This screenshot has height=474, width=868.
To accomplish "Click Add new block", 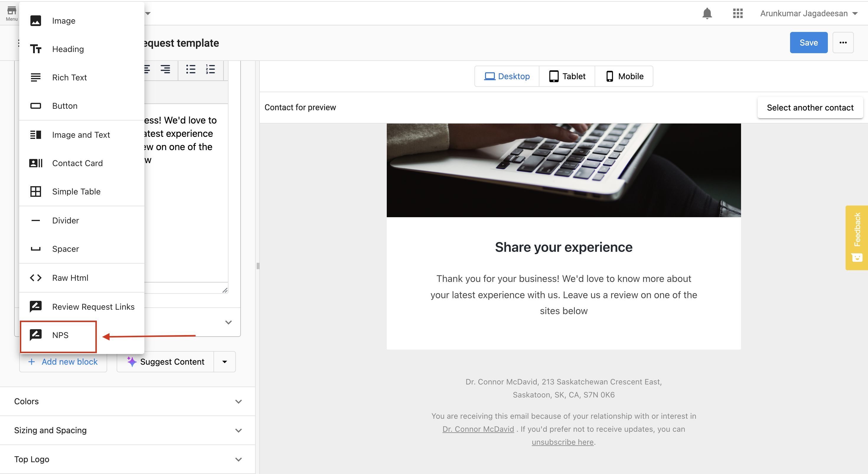I will point(63,362).
